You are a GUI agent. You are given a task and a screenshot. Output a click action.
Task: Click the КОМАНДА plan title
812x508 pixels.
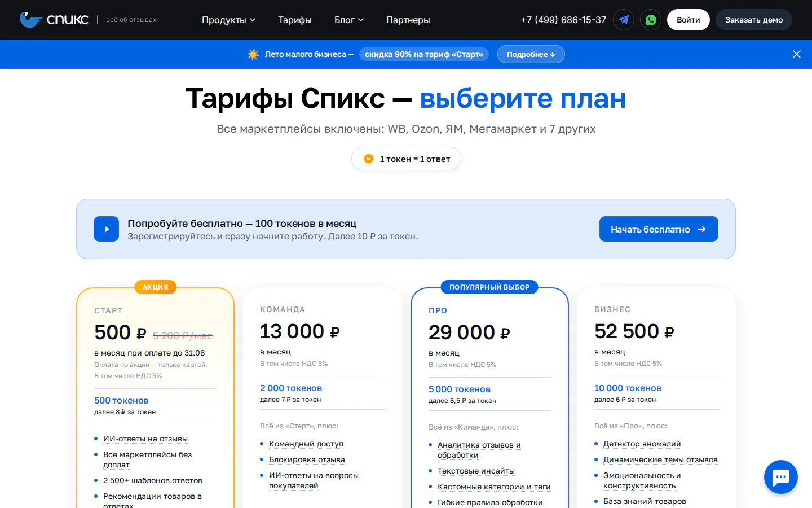(283, 309)
